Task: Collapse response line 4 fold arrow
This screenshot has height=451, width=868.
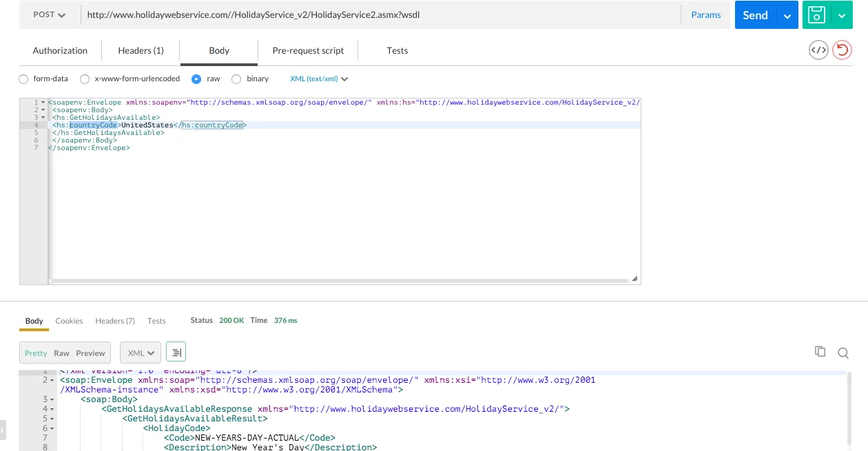Action: pos(52,409)
